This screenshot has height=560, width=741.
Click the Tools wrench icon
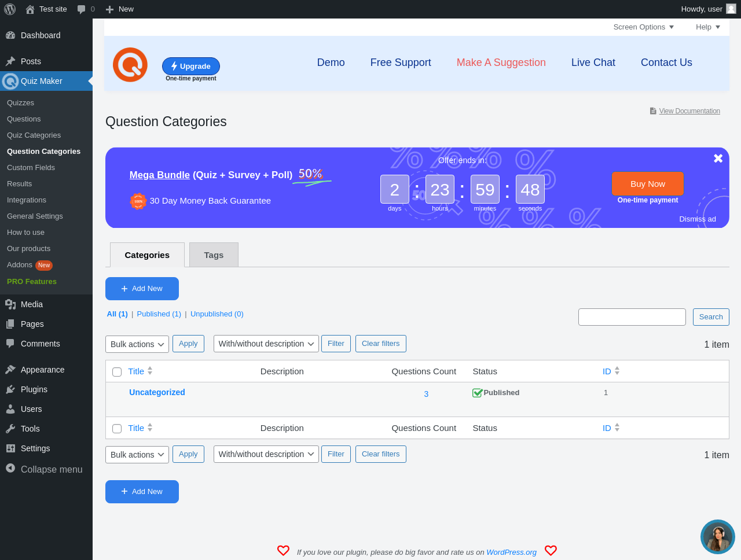click(x=10, y=429)
